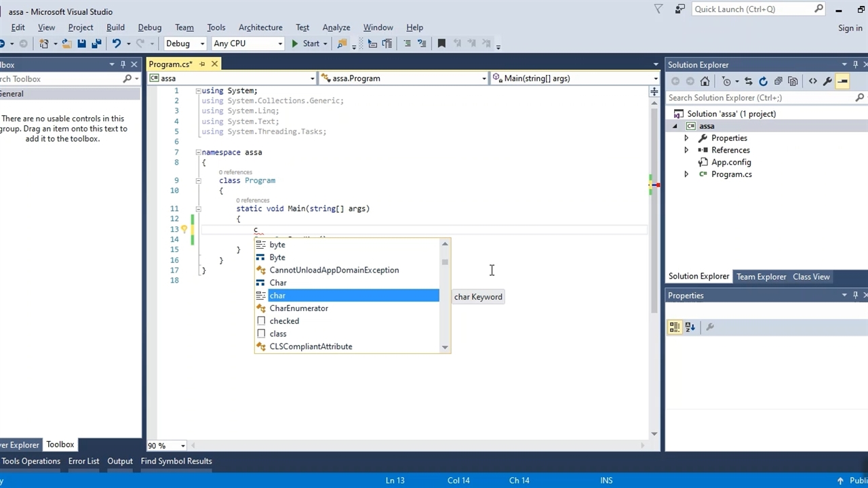Select CharEnumerator in the IntelliSense list
The image size is (868, 488).
pyautogui.click(x=298, y=308)
